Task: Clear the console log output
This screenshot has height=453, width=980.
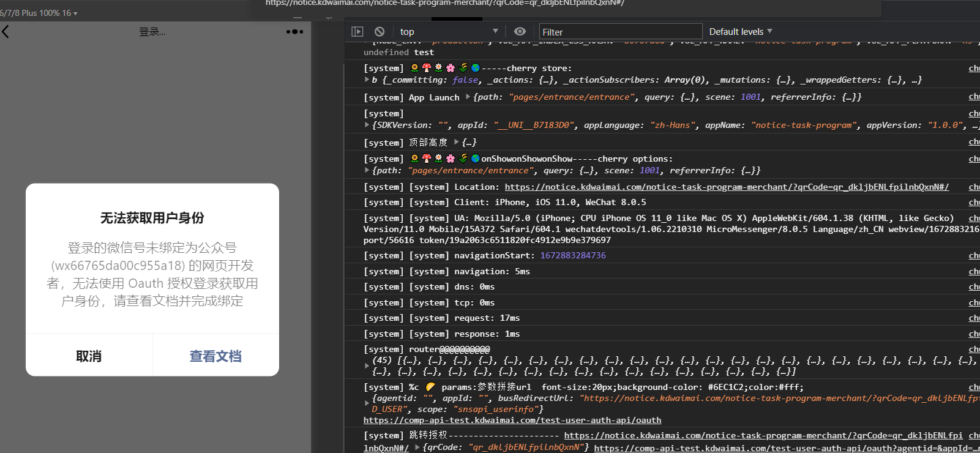Action: pyautogui.click(x=380, y=32)
